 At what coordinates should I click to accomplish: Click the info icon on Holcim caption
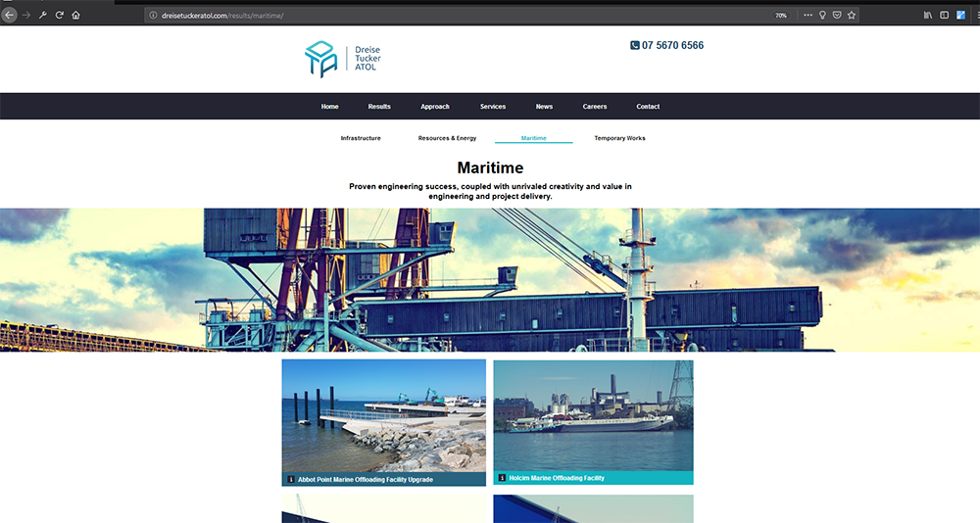pyautogui.click(x=502, y=478)
